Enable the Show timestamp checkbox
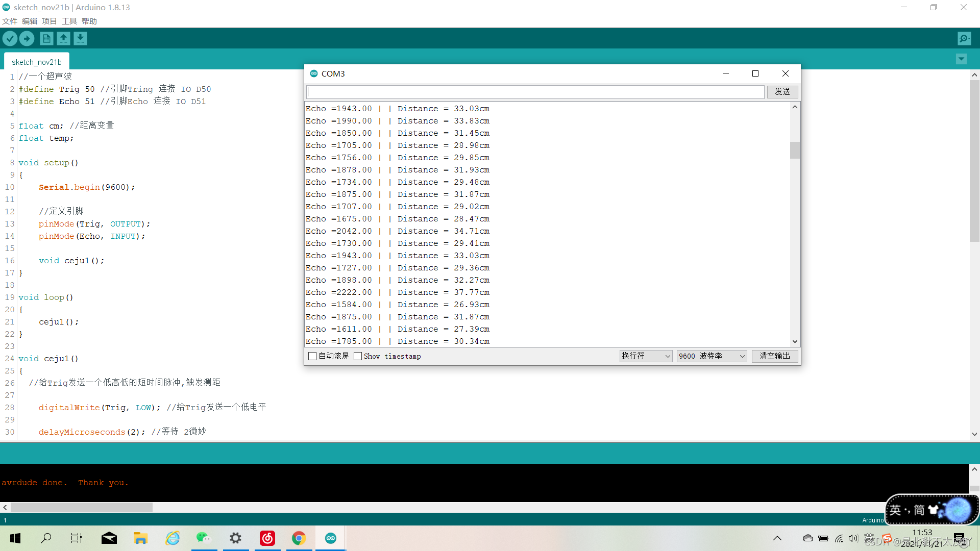Viewport: 980px width, 551px height. (x=358, y=356)
